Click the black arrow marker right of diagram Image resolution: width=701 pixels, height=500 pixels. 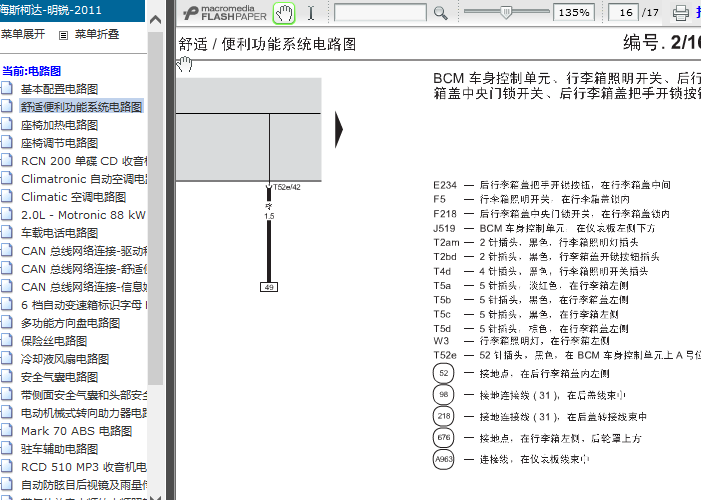click(x=339, y=130)
